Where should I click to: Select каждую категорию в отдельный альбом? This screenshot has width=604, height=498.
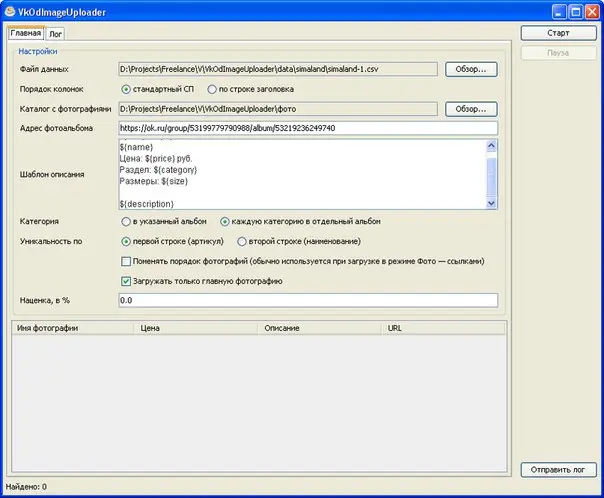225,221
